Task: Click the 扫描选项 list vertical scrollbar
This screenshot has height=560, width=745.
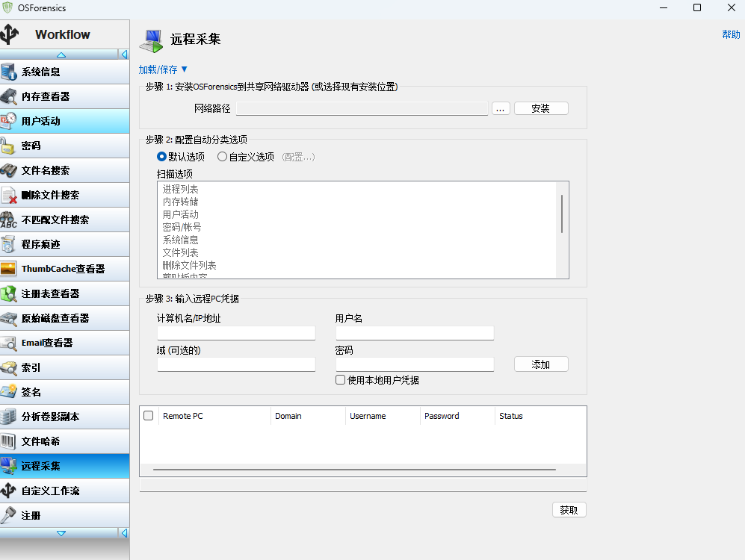Action: pyautogui.click(x=562, y=214)
